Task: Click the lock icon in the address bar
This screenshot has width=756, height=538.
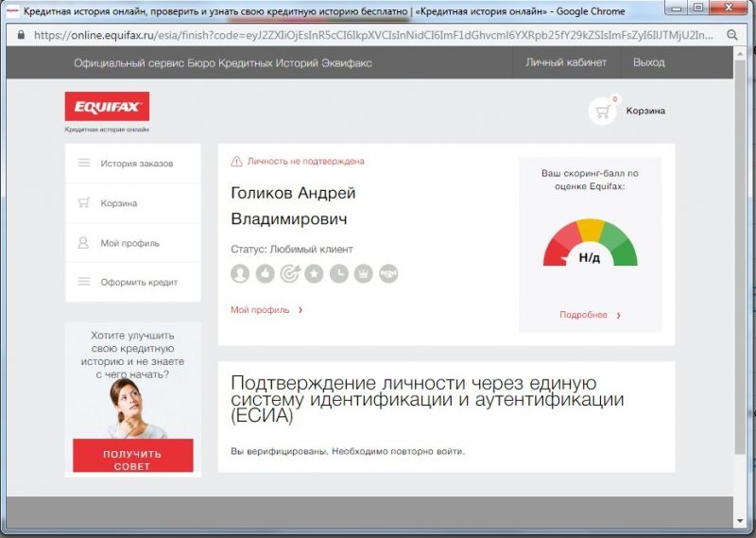Action: pos(21,35)
